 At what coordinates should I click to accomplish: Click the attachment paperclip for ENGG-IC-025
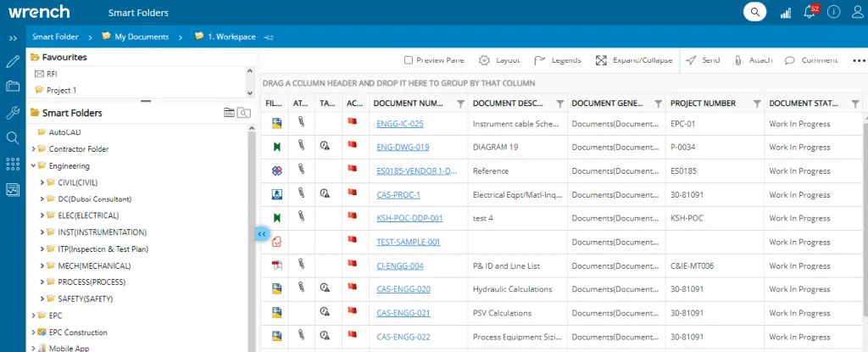(301, 122)
